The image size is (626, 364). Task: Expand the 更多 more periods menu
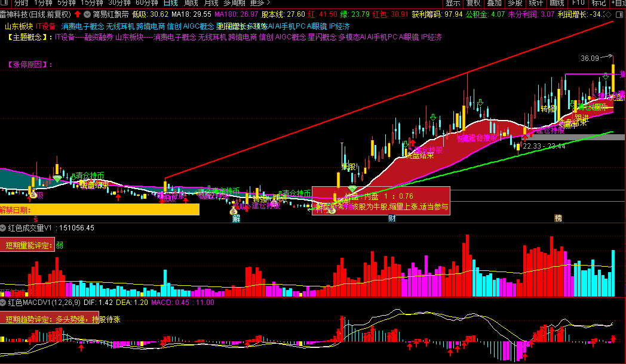point(260,3)
